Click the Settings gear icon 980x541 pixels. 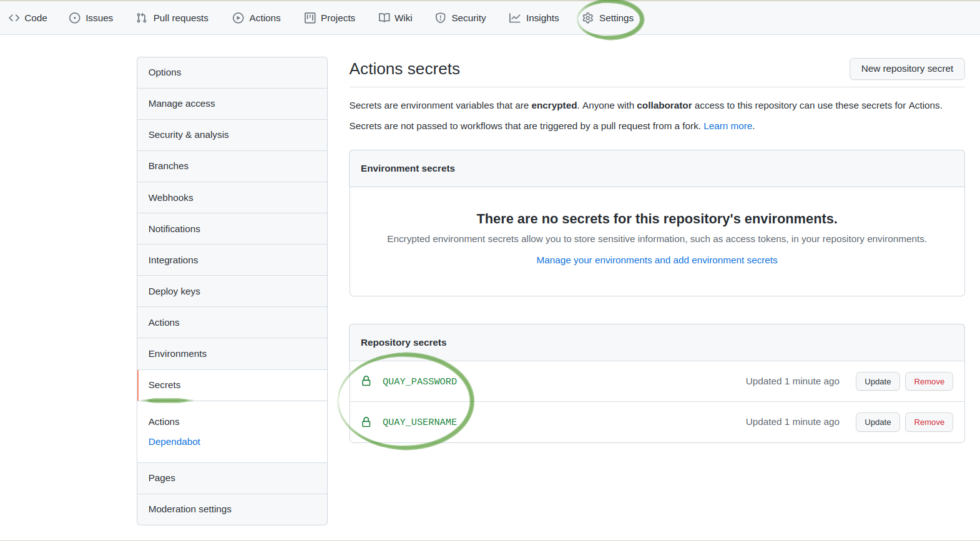pos(588,18)
